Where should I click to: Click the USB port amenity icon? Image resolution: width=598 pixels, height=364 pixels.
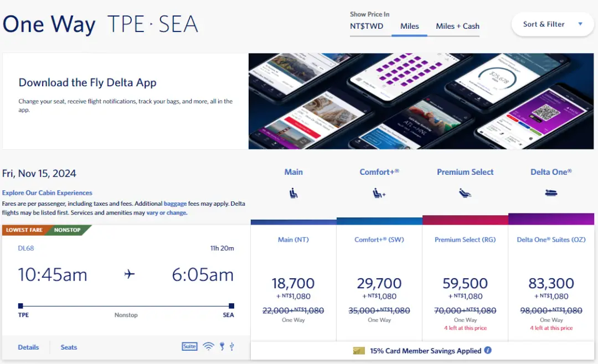(x=231, y=346)
